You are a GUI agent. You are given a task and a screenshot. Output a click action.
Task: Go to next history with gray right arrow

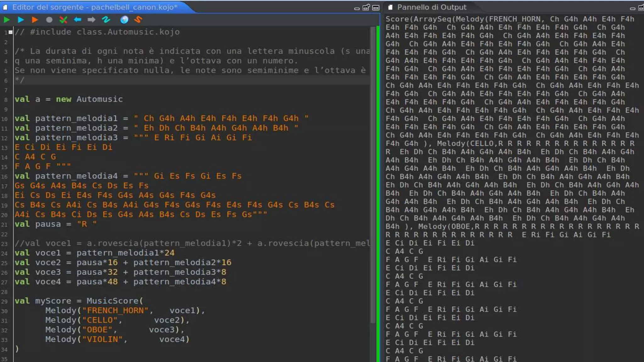pyautogui.click(x=91, y=20)
